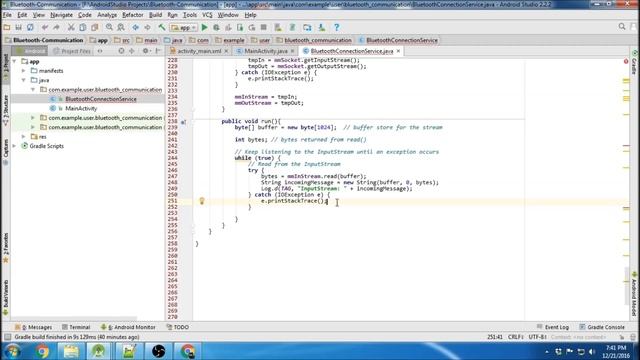Collapse the java folder node
Image resolution: width=640 pixels, height=360 pixels.
tap(24, 80)
